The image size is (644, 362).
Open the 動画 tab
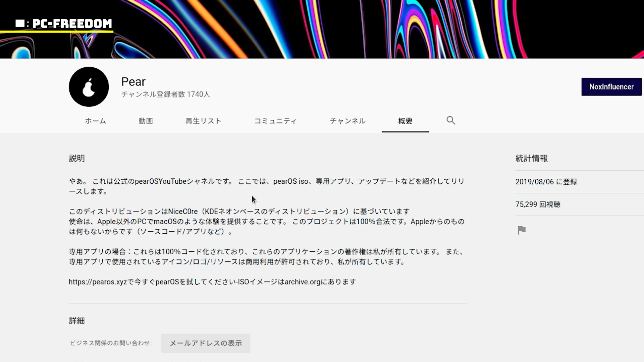(146, 121)
